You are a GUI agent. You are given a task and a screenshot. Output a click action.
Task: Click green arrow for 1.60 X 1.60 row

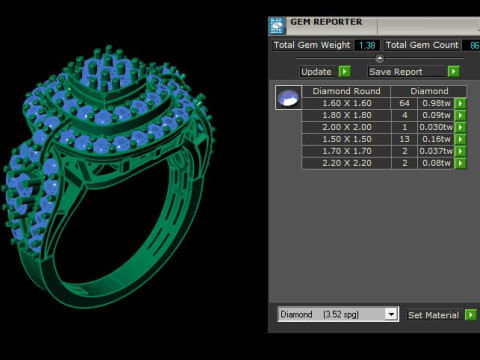pyautogui.click(x=460, y=103)
